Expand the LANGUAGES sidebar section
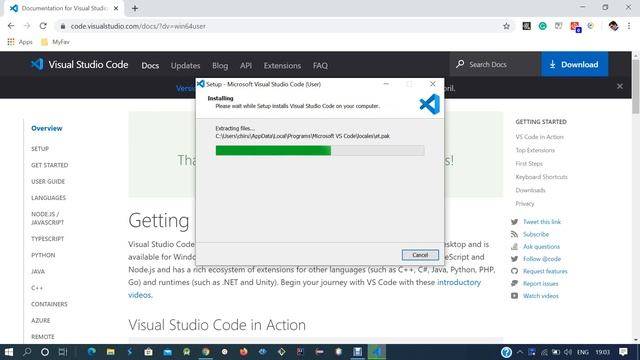Image resolution: width=640 pixels, height=360 pixels. click(x=48, y=198)
